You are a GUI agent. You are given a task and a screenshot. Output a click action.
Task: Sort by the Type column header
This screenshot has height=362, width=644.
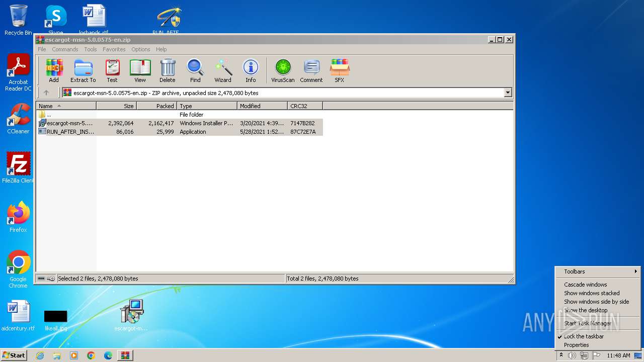pos(207,106)
